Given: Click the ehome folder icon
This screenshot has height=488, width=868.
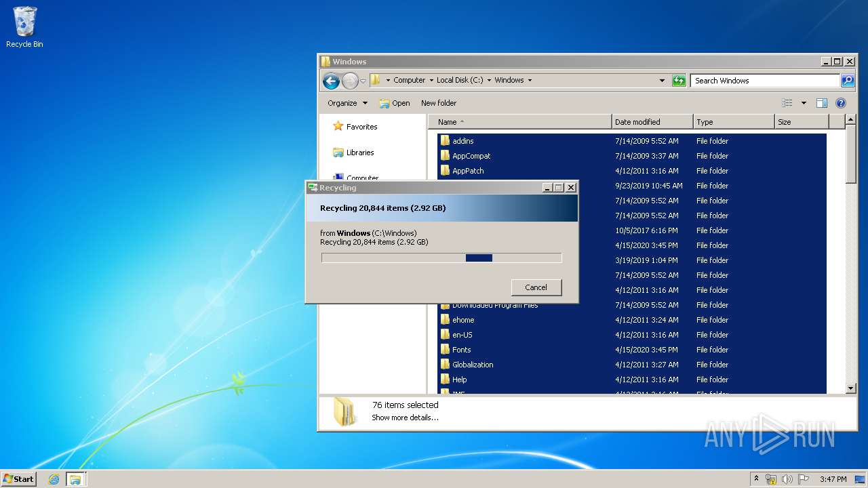Looking at the screenshot, I should [445, 319].
